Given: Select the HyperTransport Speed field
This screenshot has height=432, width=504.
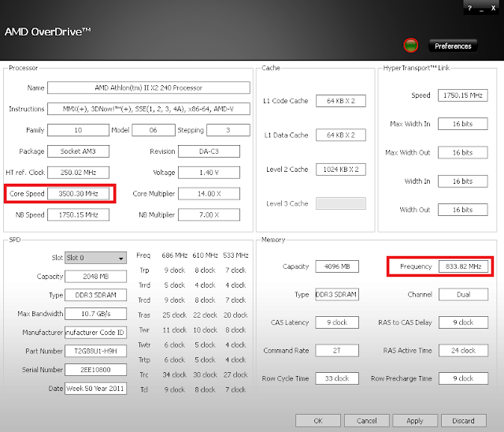Looking at the screenshot, I should 463,95.
